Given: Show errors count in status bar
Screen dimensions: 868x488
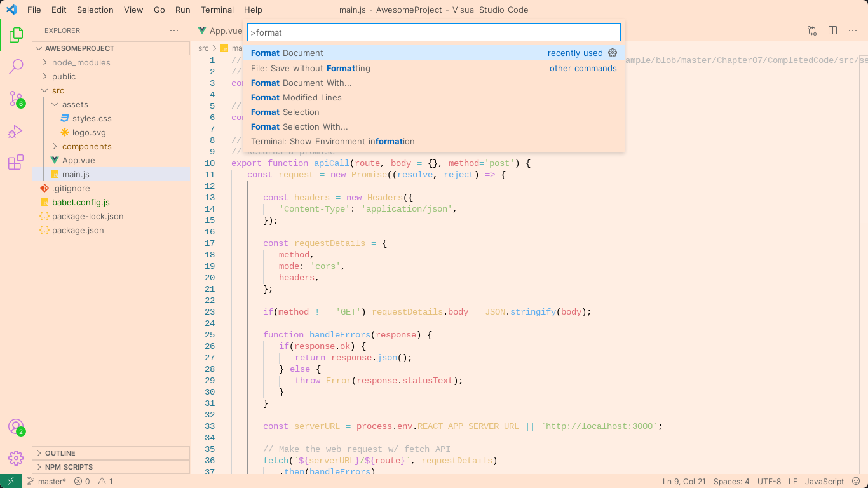Looking at the screenshot, I should (x=82, y=481).
